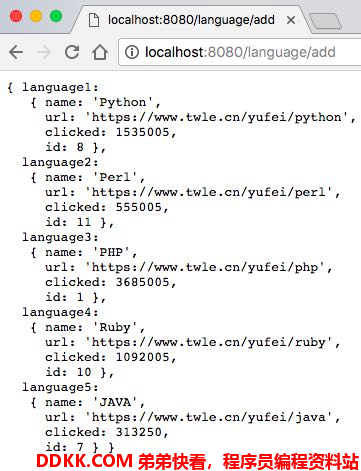Image resolution: width=361 pixels, height=471 pixels.
Task: Reload the page with the refresh icon
Action: coord(72,52)
